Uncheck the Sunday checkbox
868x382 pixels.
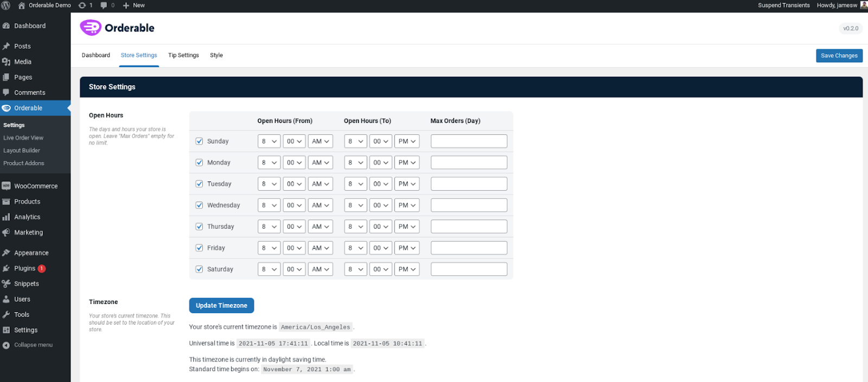click(199, 141)
